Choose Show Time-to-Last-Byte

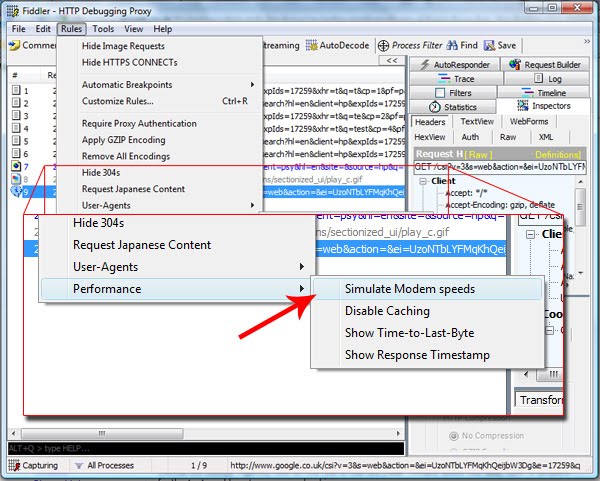pos(427,333)
